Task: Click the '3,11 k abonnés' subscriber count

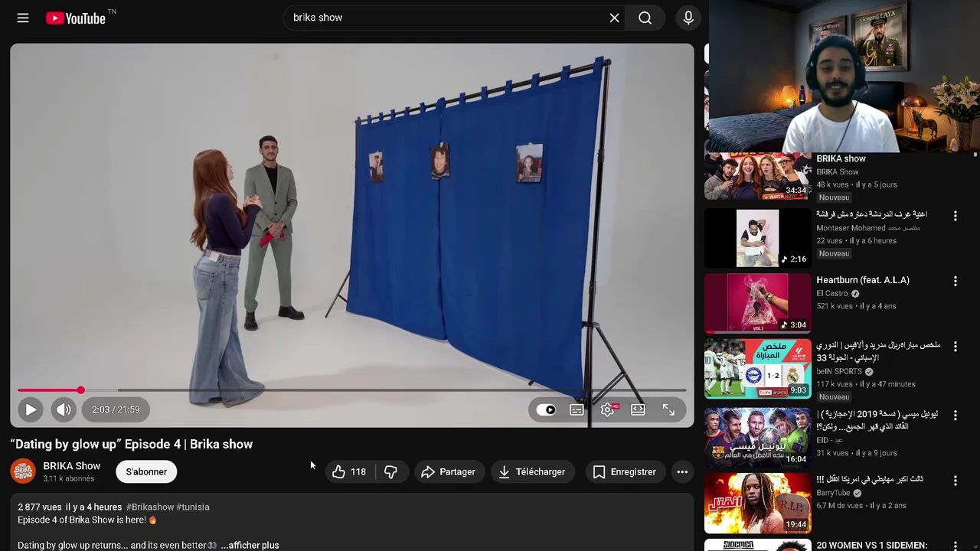Action: [69, 479]
